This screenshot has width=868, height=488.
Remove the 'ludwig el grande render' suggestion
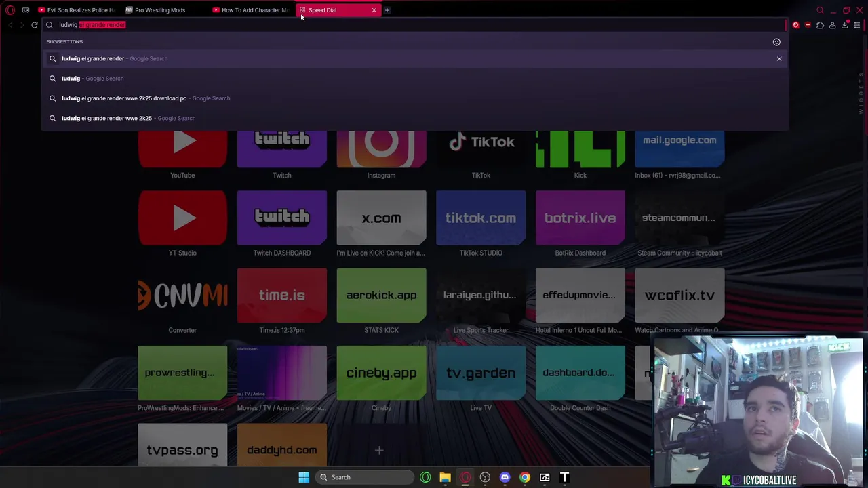click(x=779, y=59)
